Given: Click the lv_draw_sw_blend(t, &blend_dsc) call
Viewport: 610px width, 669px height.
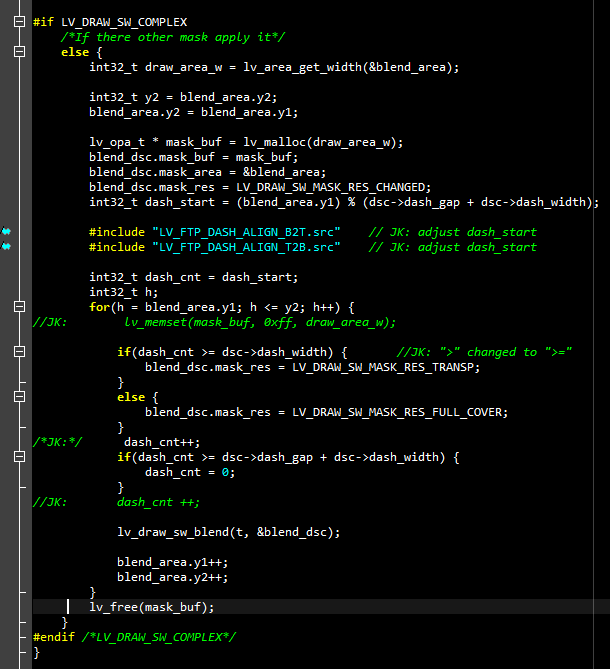Looking at the screenshot, I should pyautogui.click(x=225, y=532).
